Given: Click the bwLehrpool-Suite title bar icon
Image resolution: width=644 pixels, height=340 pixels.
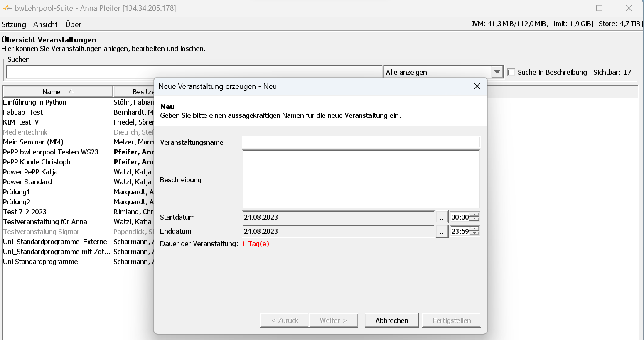Looking at the screenshot, I should [x=7, y=8].
